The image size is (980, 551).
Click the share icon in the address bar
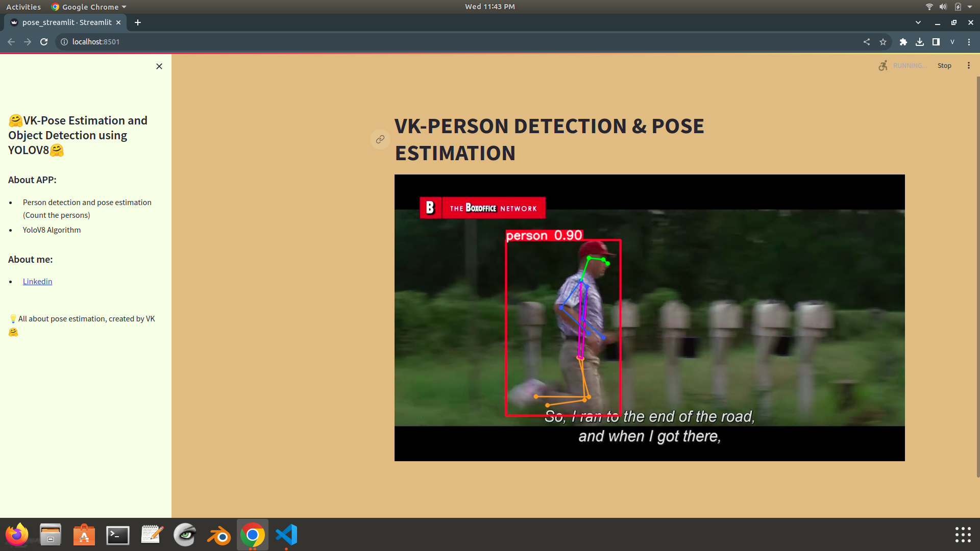click(x=866, y=42)
